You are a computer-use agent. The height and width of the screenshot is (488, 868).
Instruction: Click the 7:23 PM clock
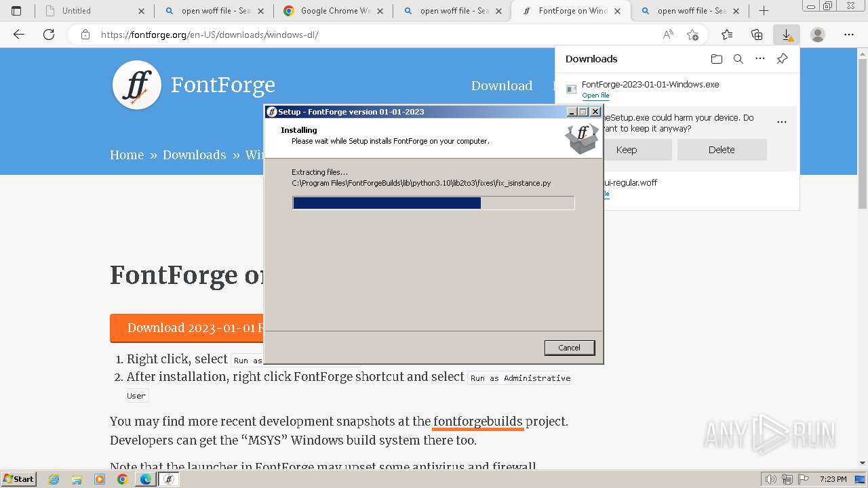point(833,479)
